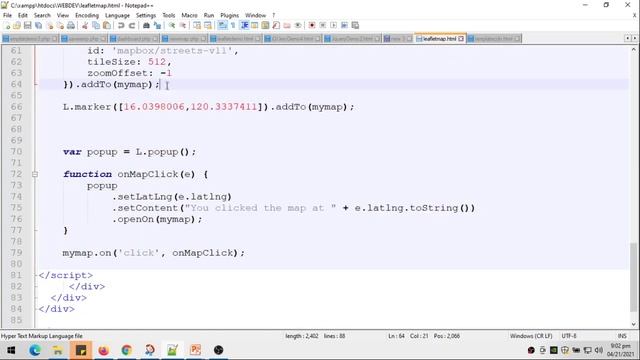Click the Paste toolbar icon
The width and height of the screenshot is (640, 360).
coord(107,25)
